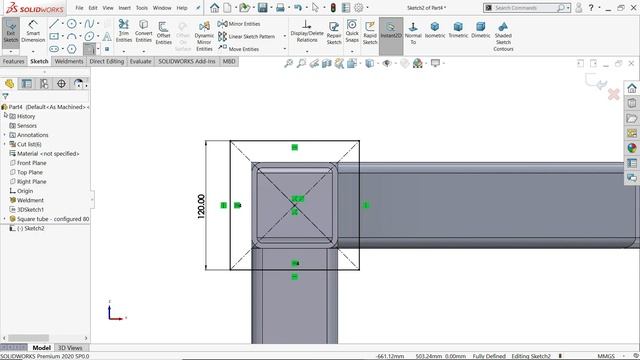Click the Rebuild traffic light icon
The height and width of the screenshot is (360, 640).
[x=333, y=7]
